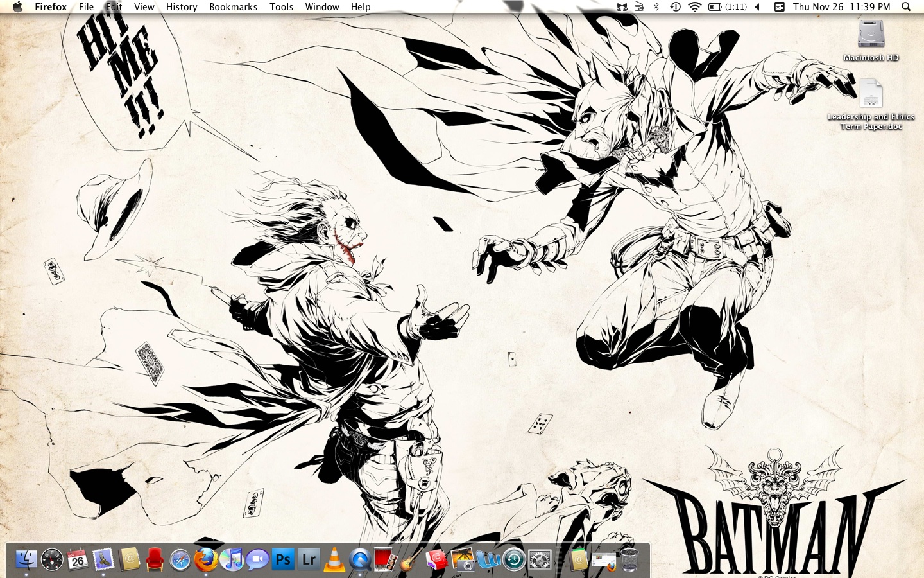
Task: Open Spotlight search magnifier
Action: click(x=906, y=6)
